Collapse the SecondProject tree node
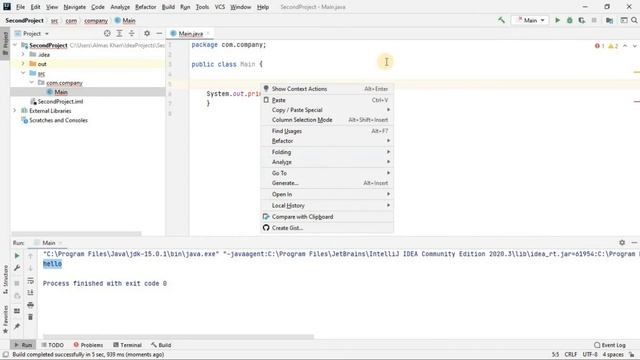The height and width of the screenshot is (360, 640). [15, 45]
